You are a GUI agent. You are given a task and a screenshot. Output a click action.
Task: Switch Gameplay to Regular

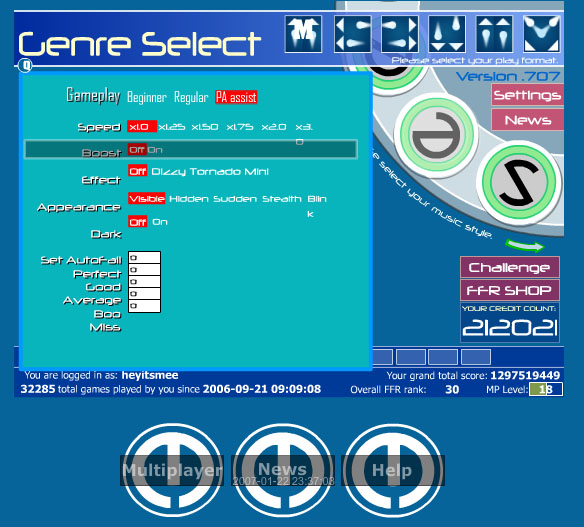191,98
